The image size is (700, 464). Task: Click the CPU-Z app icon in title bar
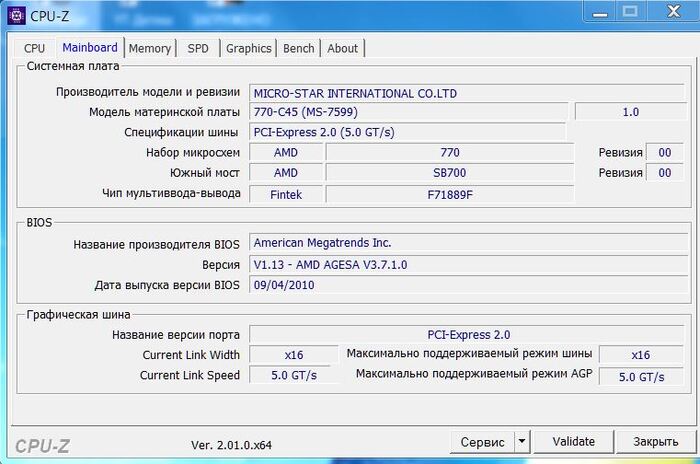point(16,15)
